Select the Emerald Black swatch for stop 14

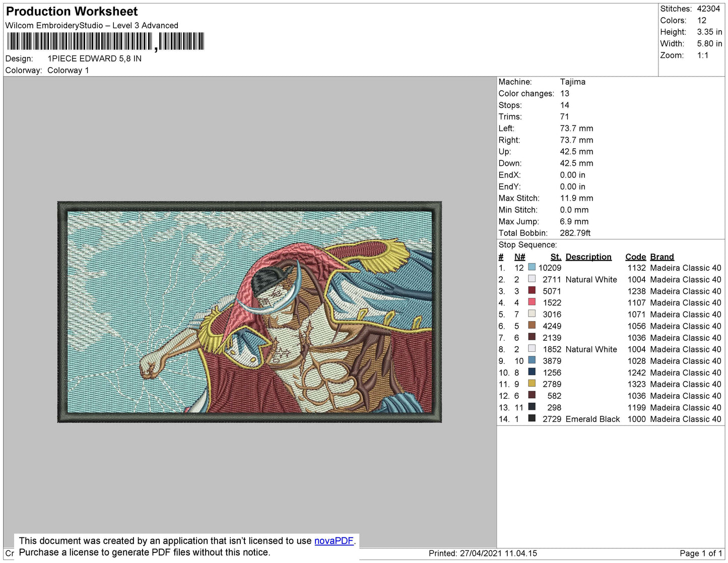coord(532,418)
